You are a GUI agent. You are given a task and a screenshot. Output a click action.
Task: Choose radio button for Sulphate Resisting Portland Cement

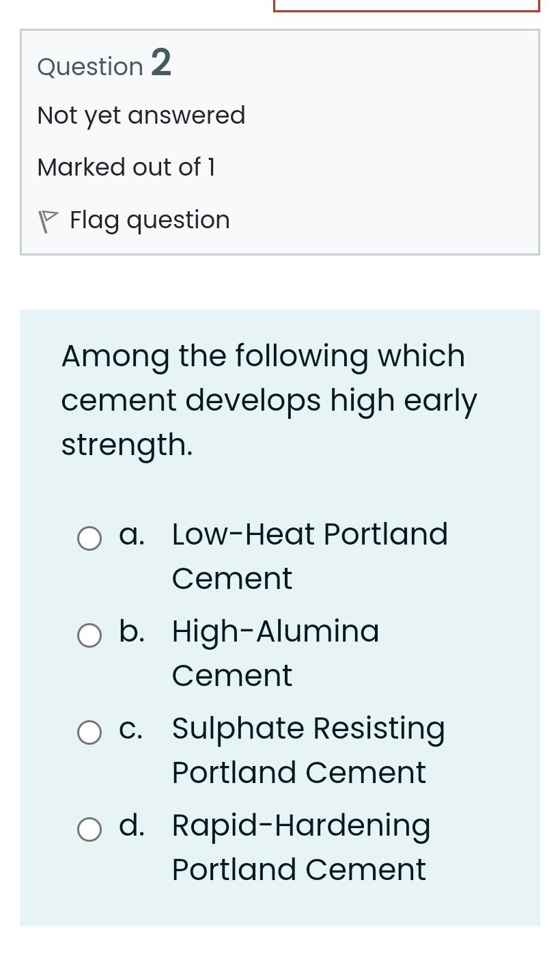point(89,732)
